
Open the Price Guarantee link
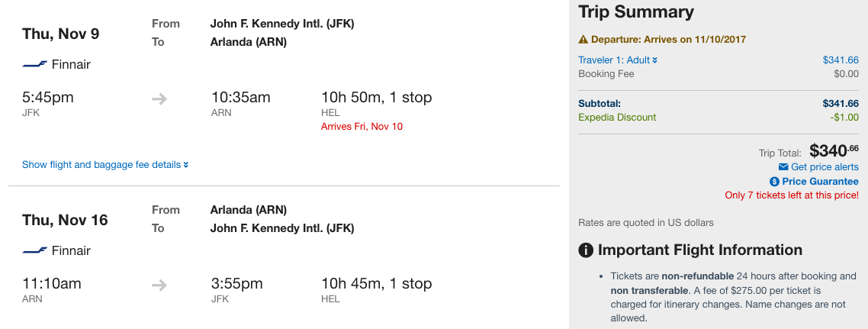pos(820,182)
